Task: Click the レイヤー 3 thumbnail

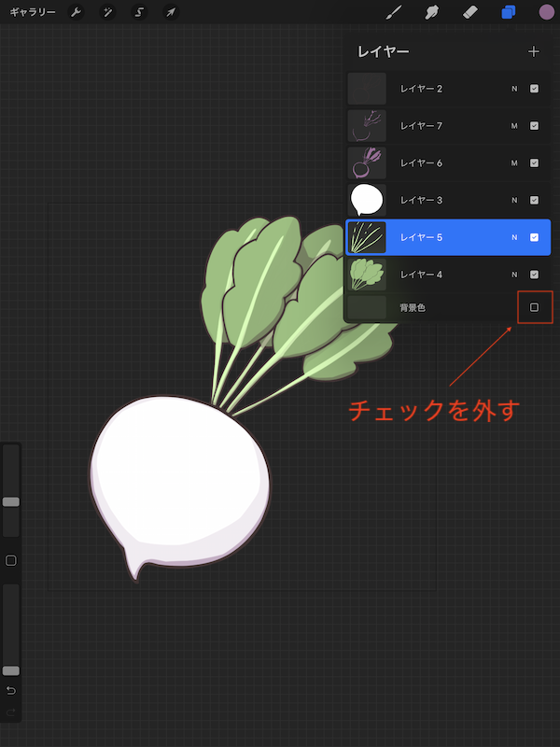Action: [x=367, y=200]
